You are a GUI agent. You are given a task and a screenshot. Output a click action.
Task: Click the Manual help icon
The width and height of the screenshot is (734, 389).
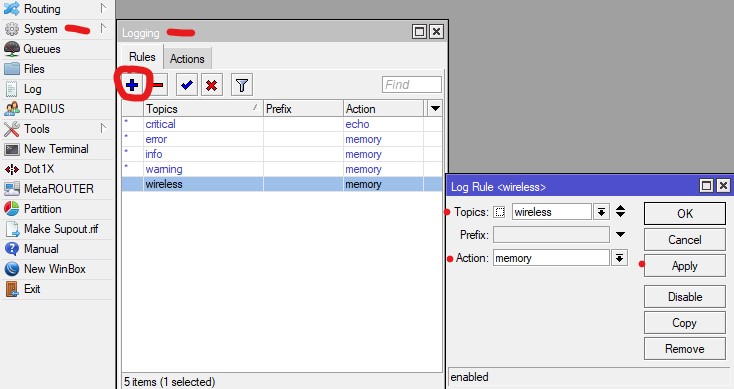[12, 249]
